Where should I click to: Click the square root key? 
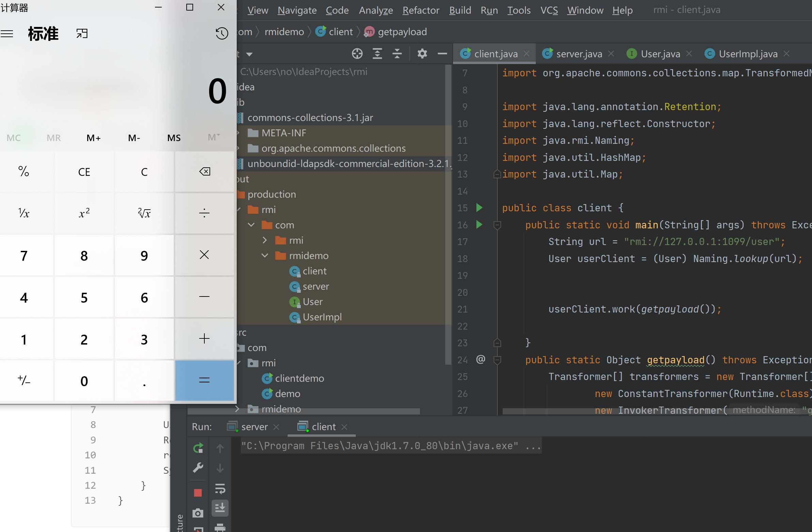click(x=144, y=213)
